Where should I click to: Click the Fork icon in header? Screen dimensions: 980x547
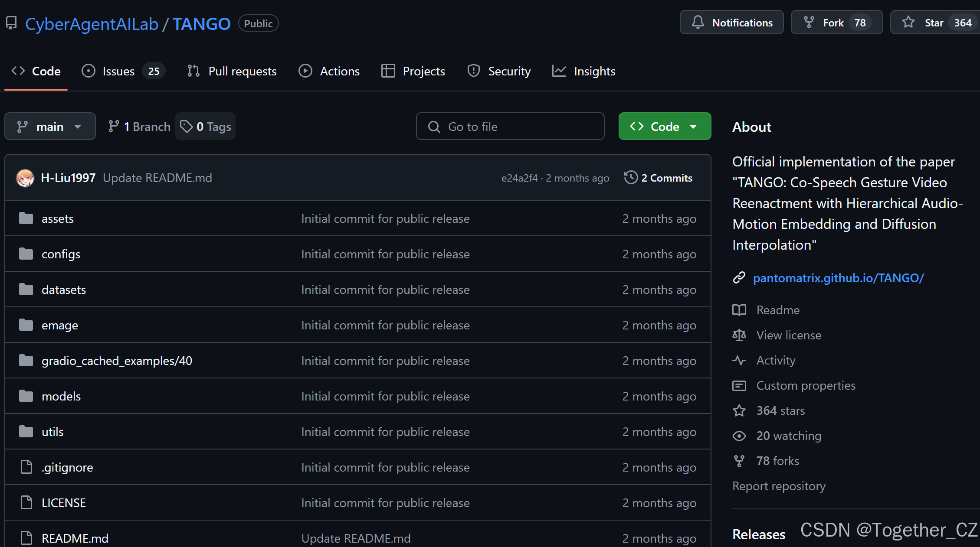coord(809,23)
